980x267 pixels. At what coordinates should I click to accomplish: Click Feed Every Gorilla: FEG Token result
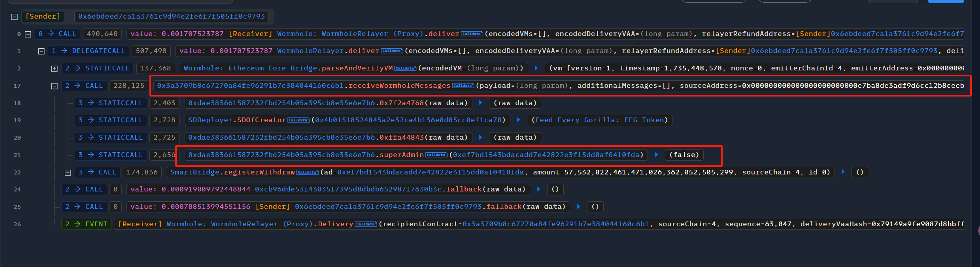click(x=600, y=120)
